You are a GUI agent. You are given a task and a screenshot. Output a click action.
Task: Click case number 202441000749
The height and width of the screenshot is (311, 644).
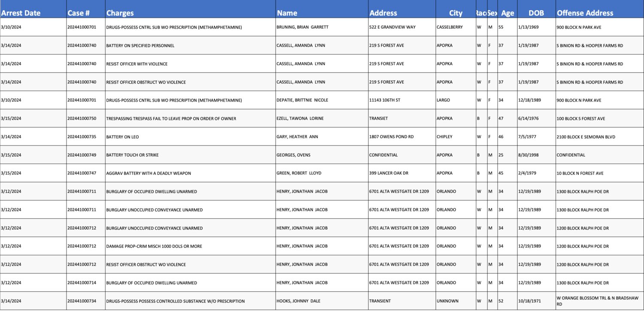click(82, 155)
